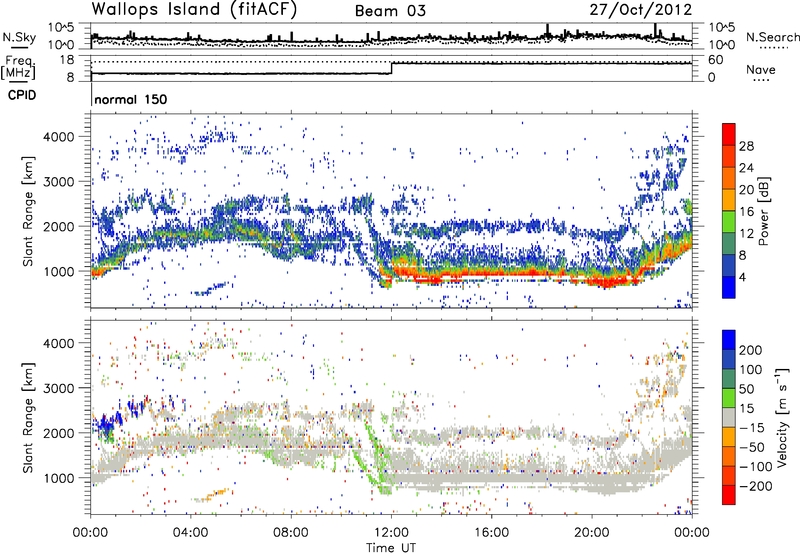This screenshot has height=554, width=800.
Task: Click left '10^5' noise axis label
Action: click(x=61, y=27)
